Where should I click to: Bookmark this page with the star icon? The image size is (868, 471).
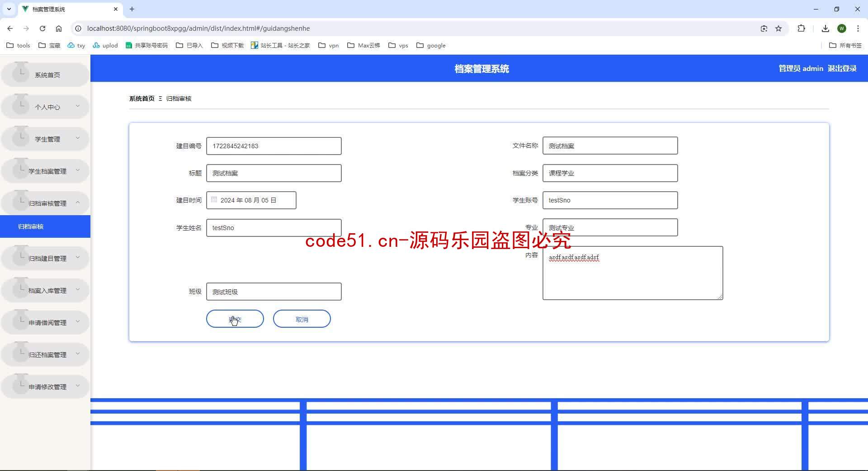point(778,28)
